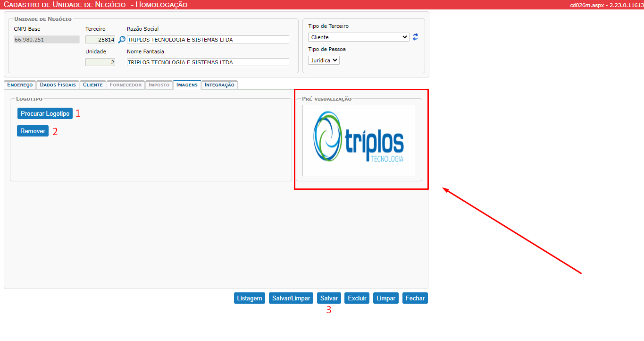Open the Tipo de Pessoa dropdown

(324, 60)
